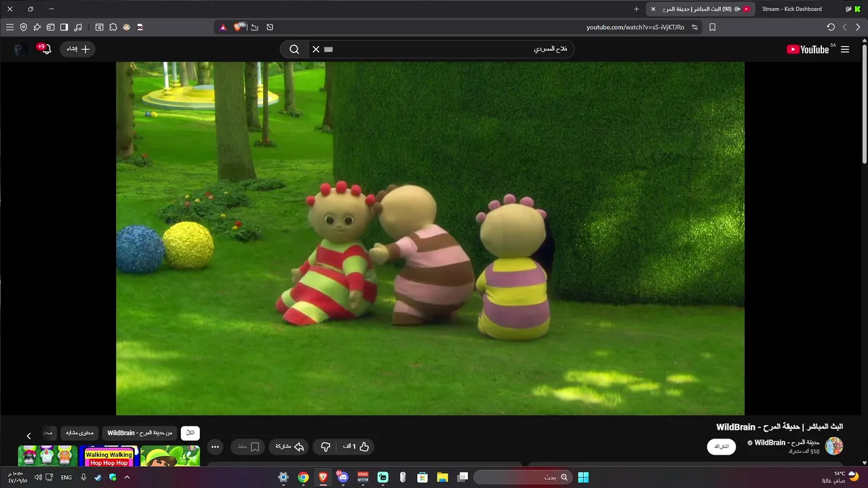Close the YouTube live stream tab
This screenshot has width=868, height=488.
653,9
